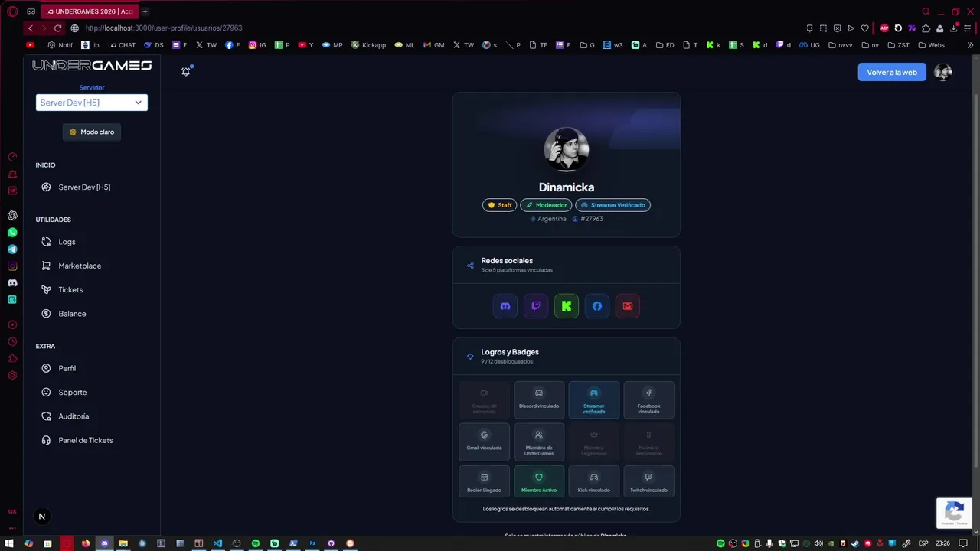Click the Kick social icon
This screenshot has height=551, width=980.
(567, 306)
